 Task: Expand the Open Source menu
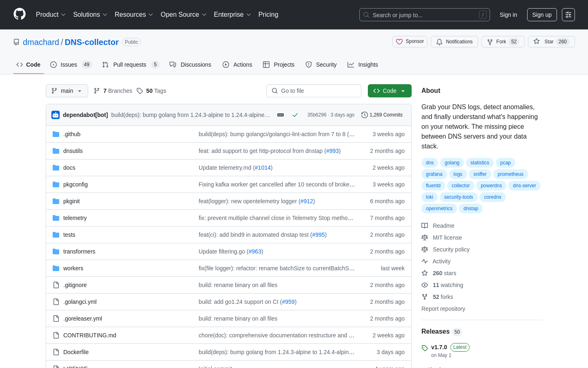(x=184, y=15)
